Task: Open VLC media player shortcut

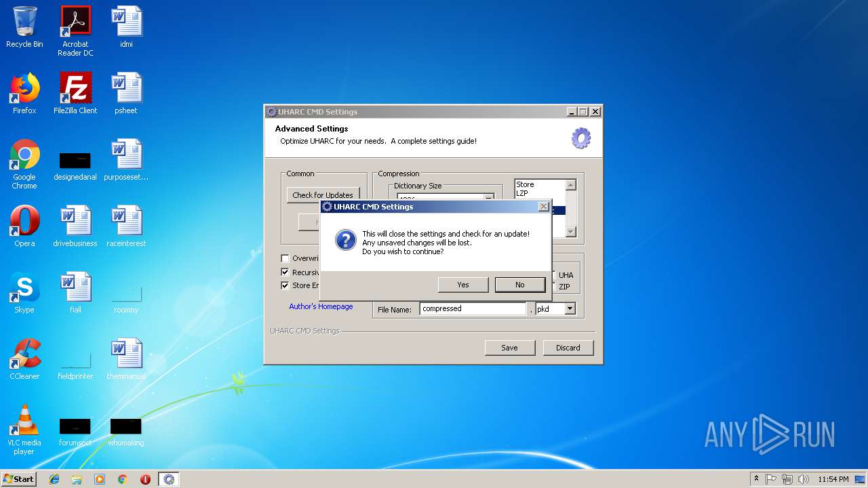Action: [x=24, y=430]
